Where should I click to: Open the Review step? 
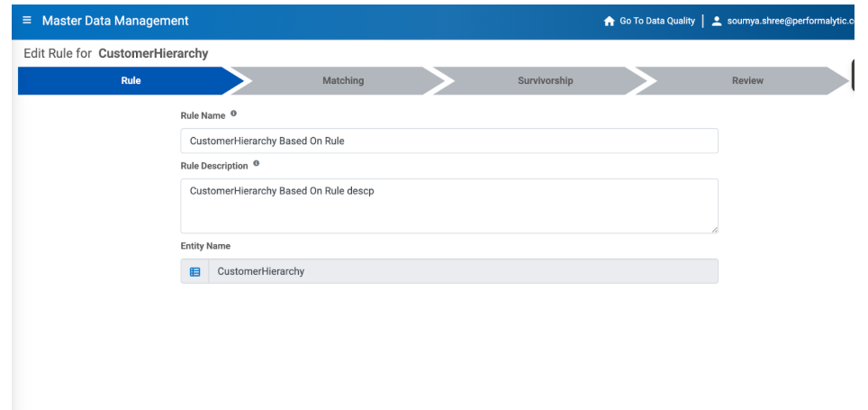click(x=746, y=81)
